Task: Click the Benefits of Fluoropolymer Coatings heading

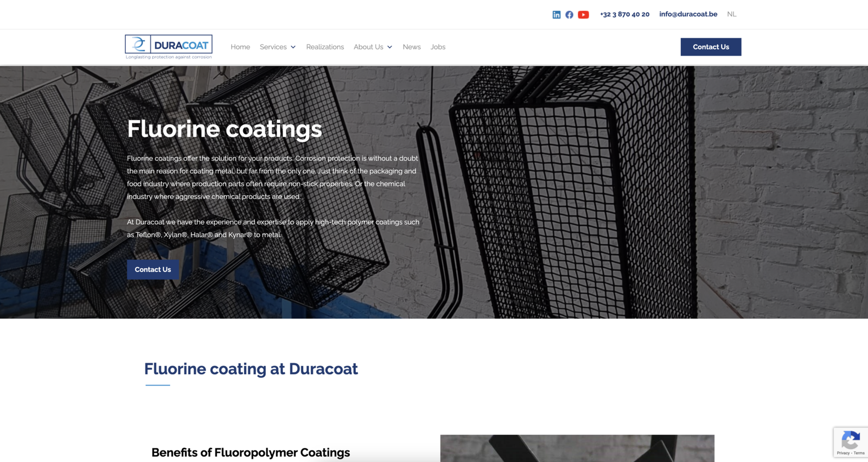Action: 251,452
